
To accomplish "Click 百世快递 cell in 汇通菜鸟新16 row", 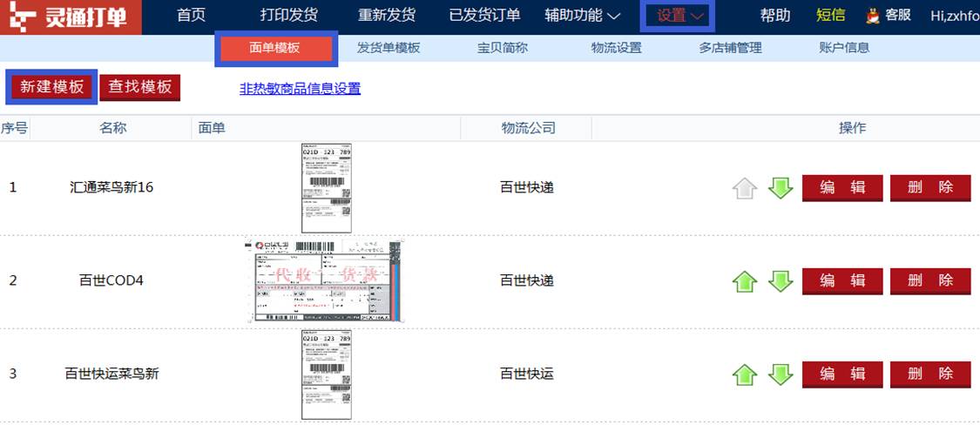I will coord(527,187).
